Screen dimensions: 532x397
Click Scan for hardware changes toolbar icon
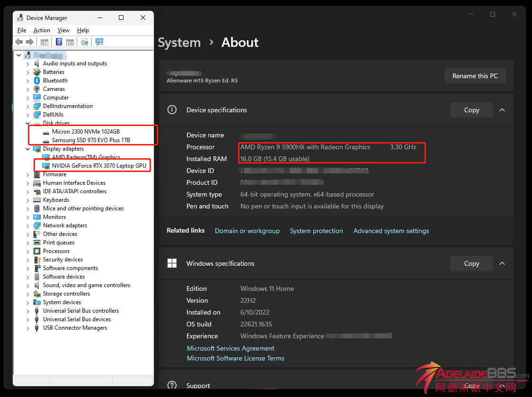point(99,42)
